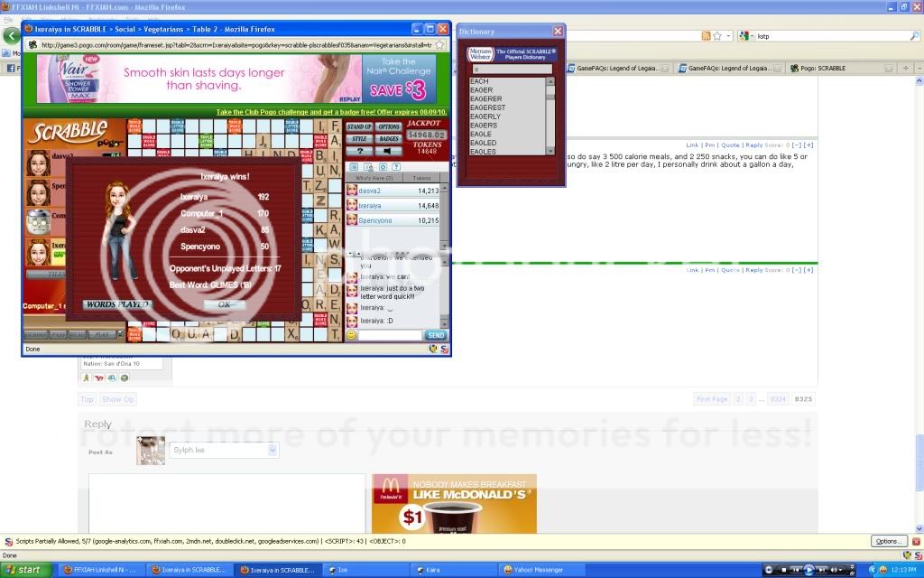Click the question mark help button in Scrabble
Viewport: 924px width, 578px height.
pos(359,152)
